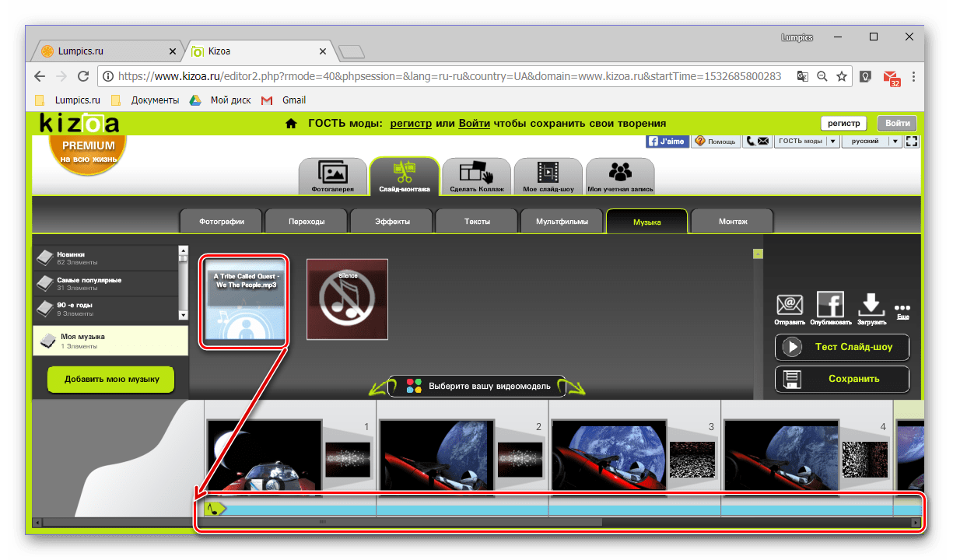This screenshot has width=953, height=560.
Task: Click the Сохранить save button
Action: tap(842, 379)
